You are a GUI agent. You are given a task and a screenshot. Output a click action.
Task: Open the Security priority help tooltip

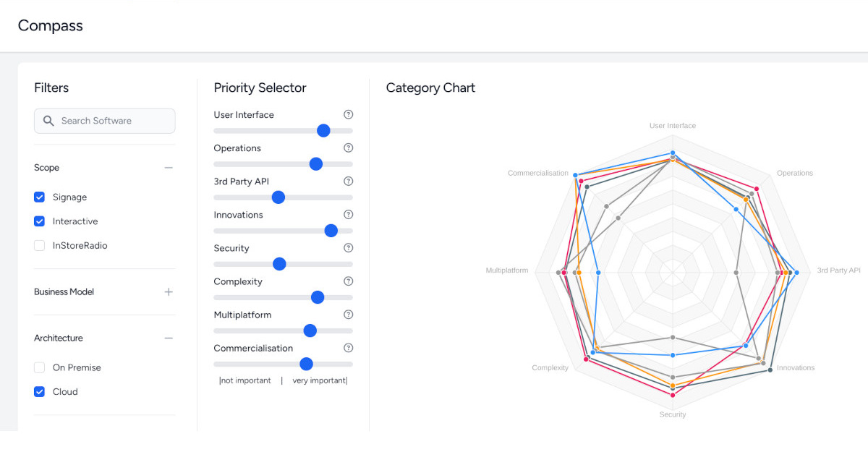[x=348, y=247]
